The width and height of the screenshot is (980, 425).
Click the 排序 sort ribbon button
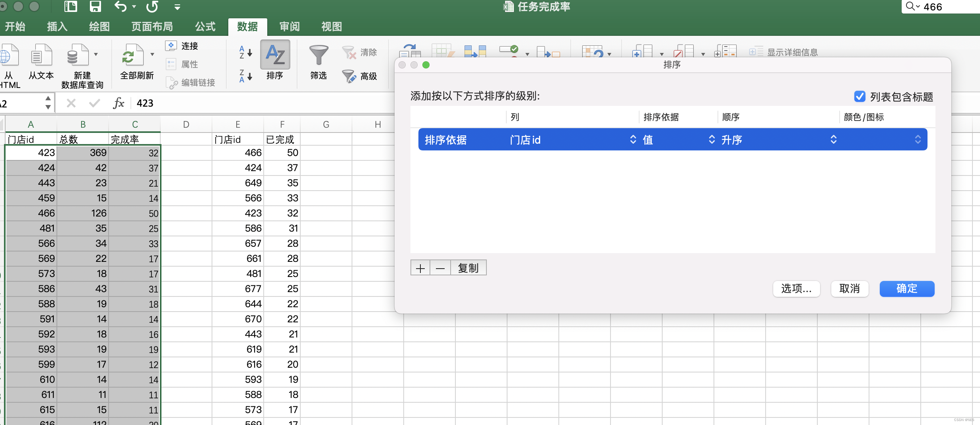coord(275,60)
